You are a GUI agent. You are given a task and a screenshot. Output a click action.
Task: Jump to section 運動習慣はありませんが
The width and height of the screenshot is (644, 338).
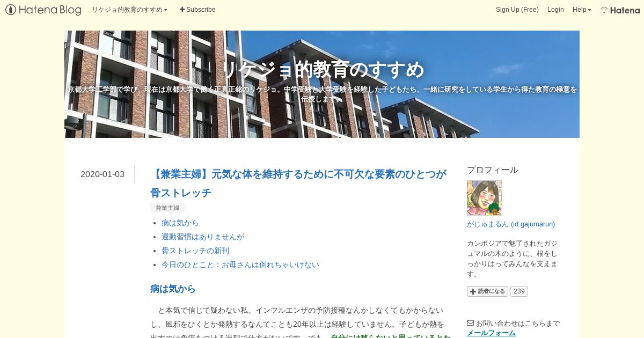click(203, 237)
